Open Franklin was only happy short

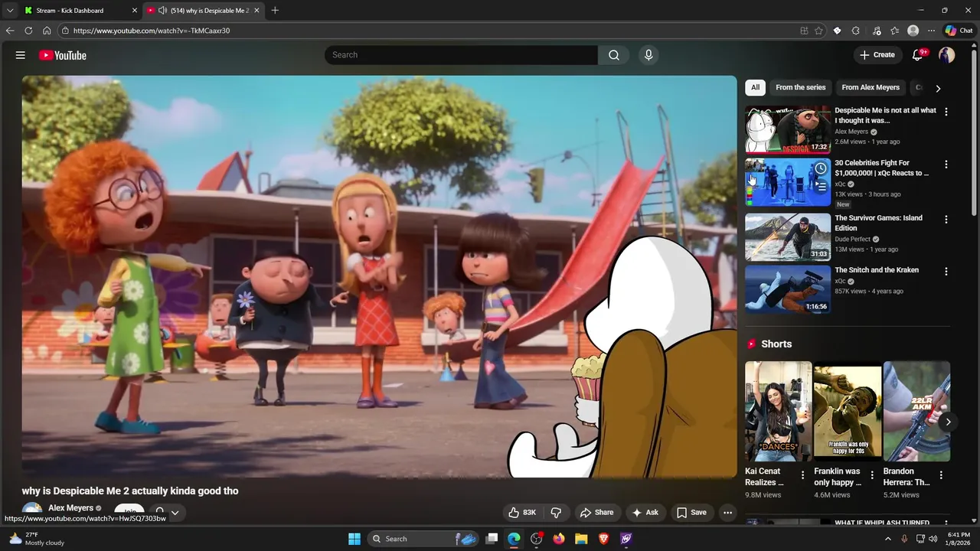tap(848, 412)
